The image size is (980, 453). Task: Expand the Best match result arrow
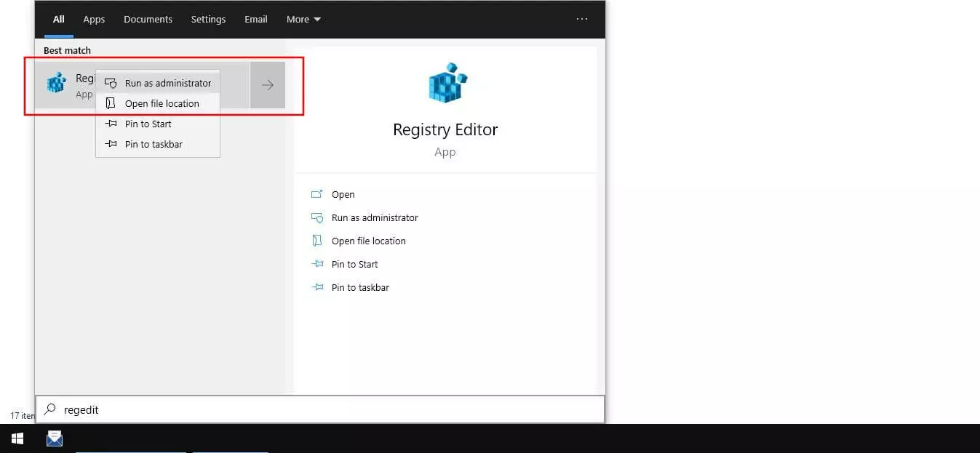coord(268,85)
